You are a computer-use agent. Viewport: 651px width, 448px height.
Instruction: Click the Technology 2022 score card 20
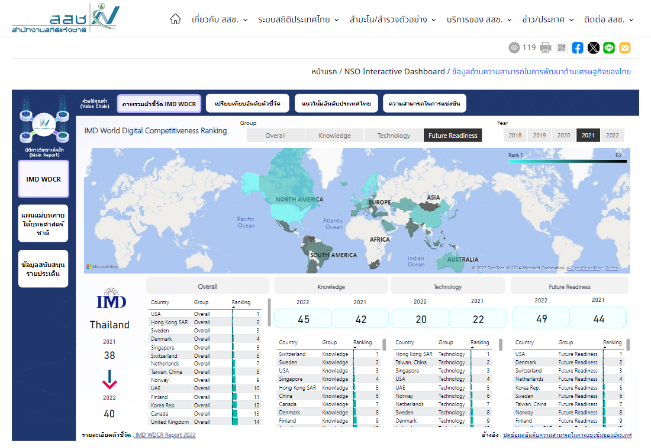click(x=421, y=319)
